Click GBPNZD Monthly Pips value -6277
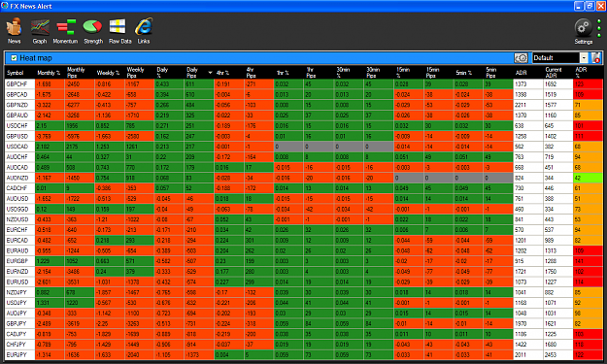Viewport: 607px width, 364px height. [x=80, y=105]
